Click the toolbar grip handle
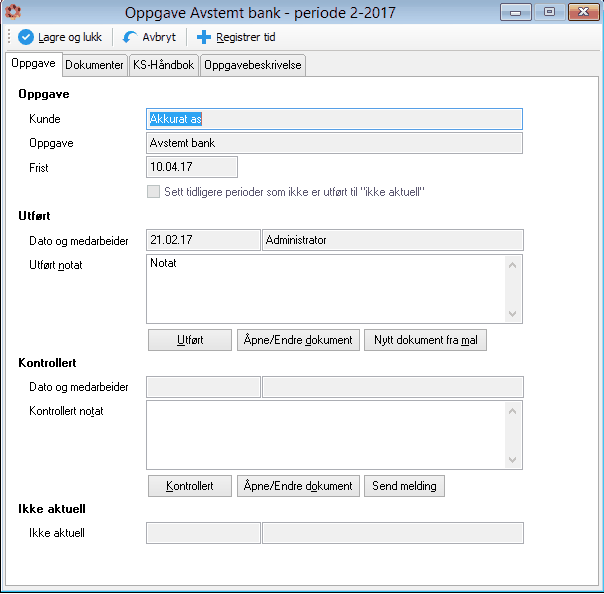Screen dimensions: 604x594 tap(9, 37)
